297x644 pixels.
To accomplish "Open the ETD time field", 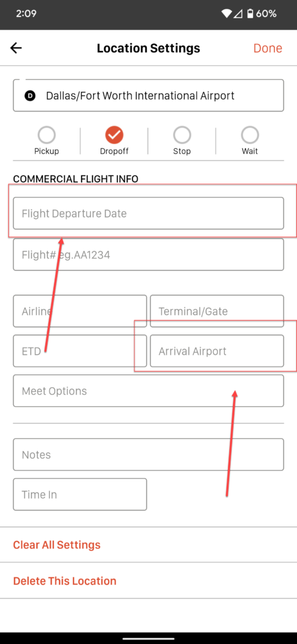I will [80, 351].
